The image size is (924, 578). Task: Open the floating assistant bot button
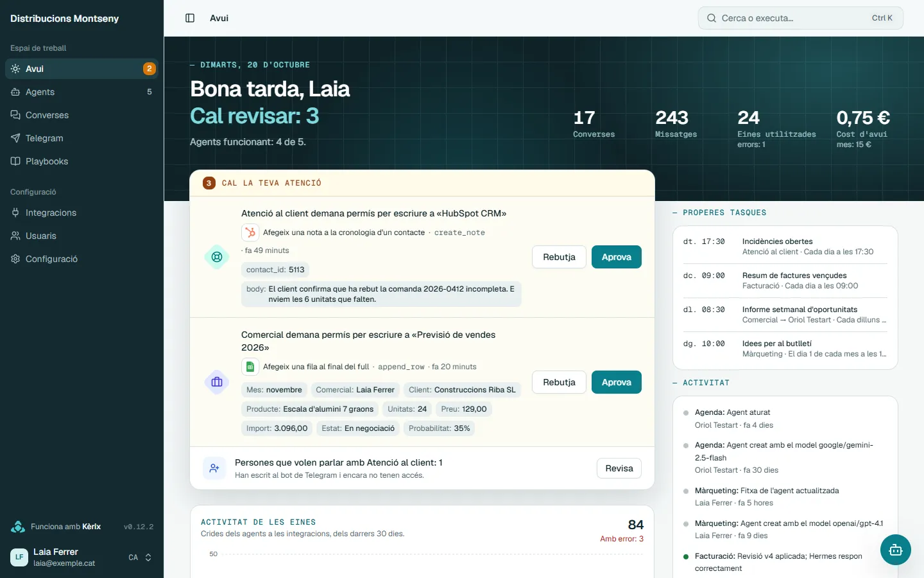click(896, 550)
